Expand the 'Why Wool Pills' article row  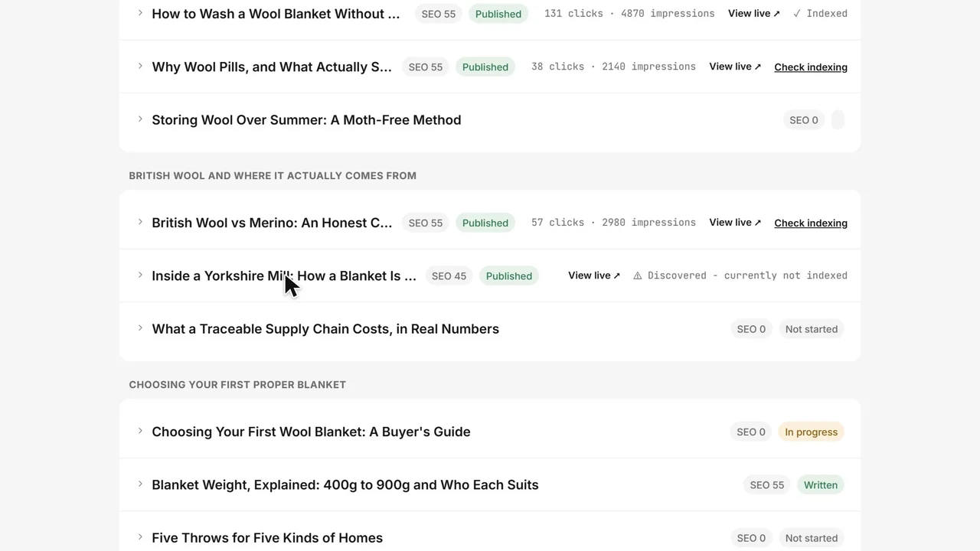pyautogui.click(x=140, y=67)
